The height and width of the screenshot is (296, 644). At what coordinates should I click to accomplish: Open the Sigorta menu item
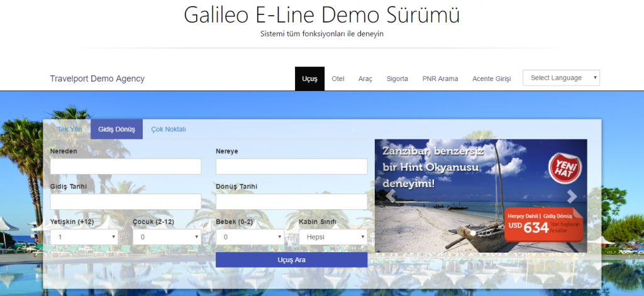click(x=397, y=79)
